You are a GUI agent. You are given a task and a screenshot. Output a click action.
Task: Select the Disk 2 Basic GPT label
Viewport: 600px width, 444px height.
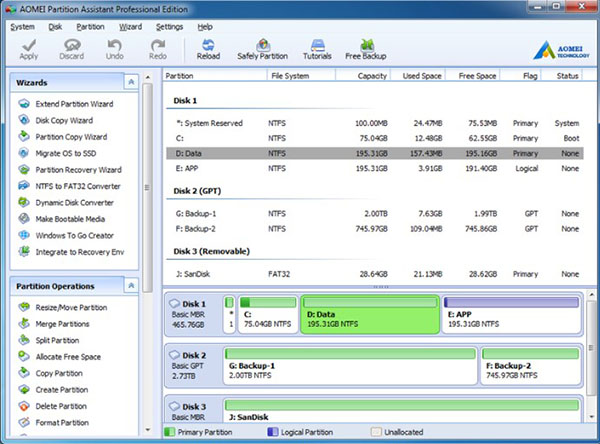click(x=194, y=366)
